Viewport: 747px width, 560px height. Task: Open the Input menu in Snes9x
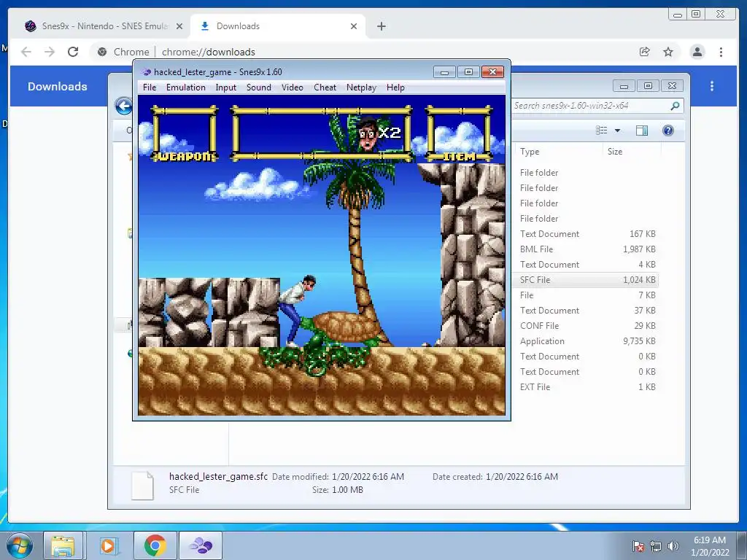coord(226,87)
